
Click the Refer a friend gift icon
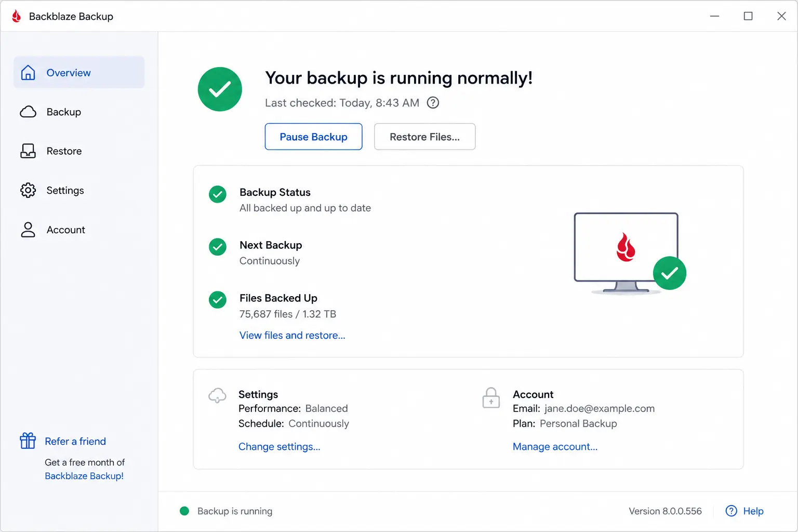(28, 441)
